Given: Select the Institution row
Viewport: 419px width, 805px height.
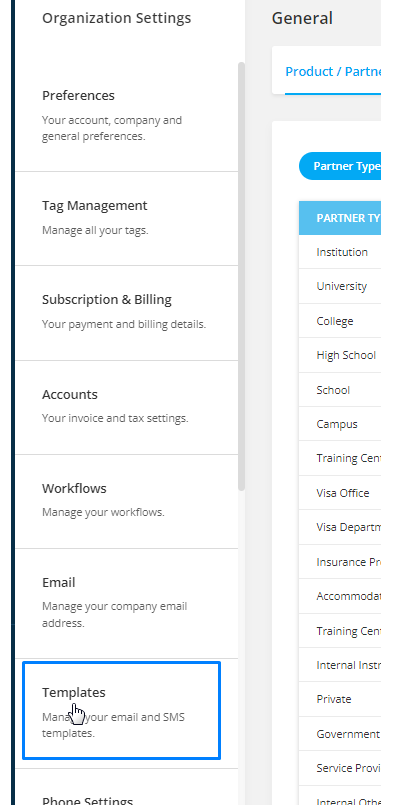Looking at the screenshot, I should click(x=340, y=252).
